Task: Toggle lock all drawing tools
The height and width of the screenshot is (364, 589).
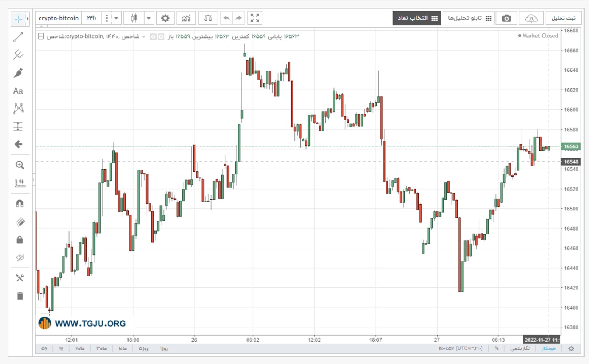Action: pyautogui.click(x=20, y=240)
